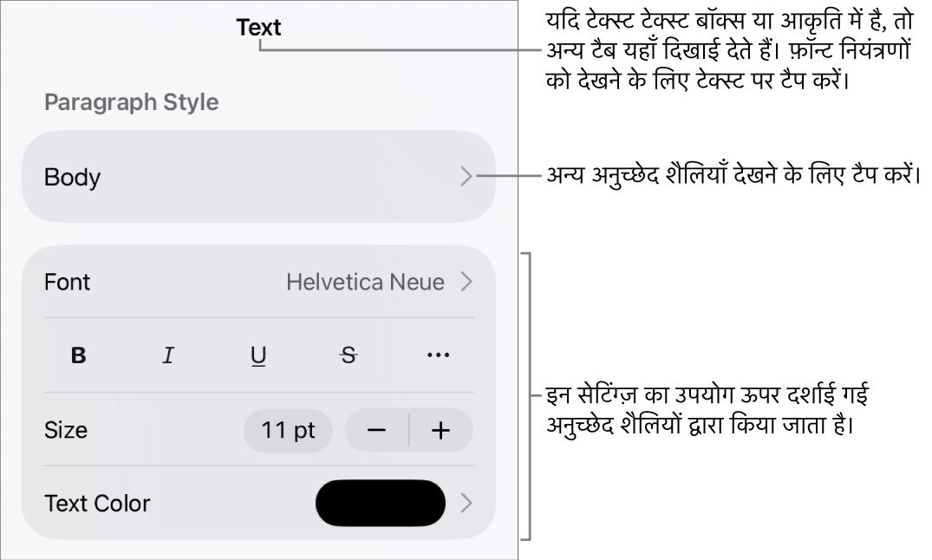
Task: Decrease font size with minus button
Action: tap(377, 431)
